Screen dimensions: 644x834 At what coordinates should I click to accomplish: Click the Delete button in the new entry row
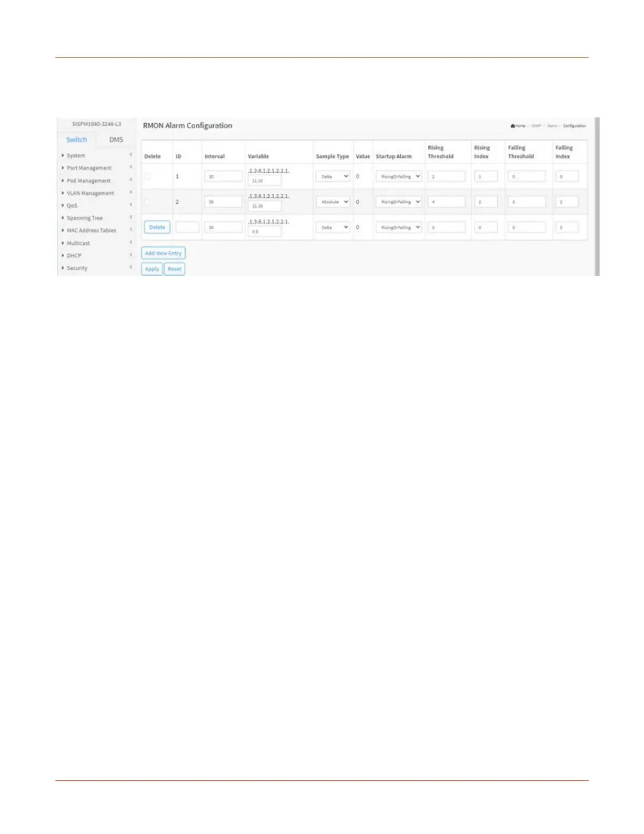(157, 227)
